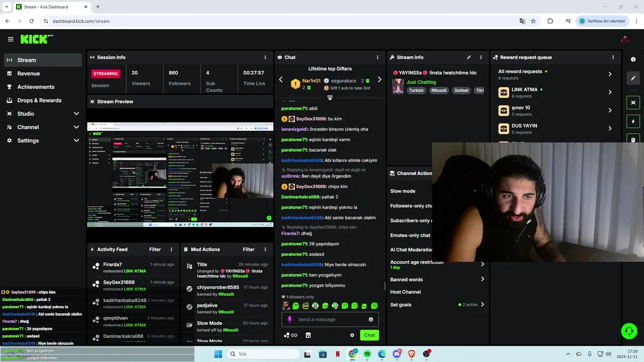Click the lightning bolt quick action icon
This screenshot has width=644, height=362.
(x=633, y=121)
